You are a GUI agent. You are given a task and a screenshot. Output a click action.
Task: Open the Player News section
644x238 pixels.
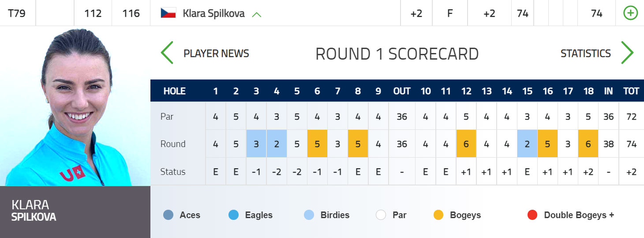point(216,53)
